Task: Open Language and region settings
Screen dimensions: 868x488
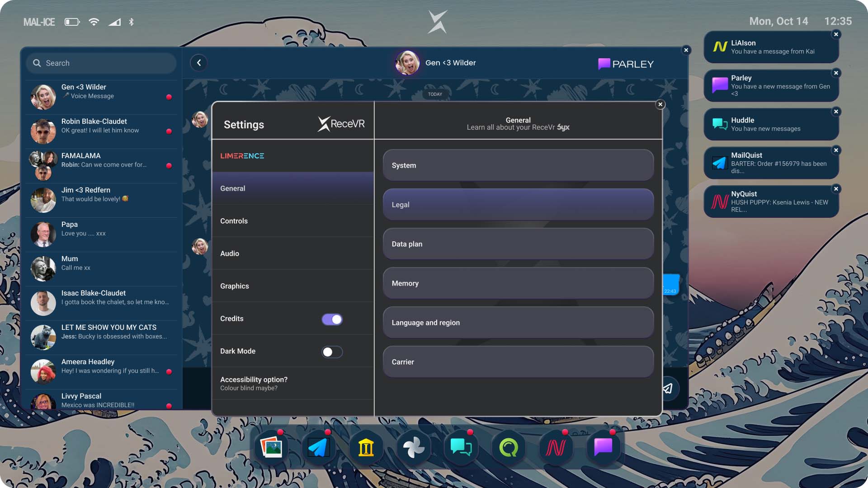Action: click(x=518, y=323)
